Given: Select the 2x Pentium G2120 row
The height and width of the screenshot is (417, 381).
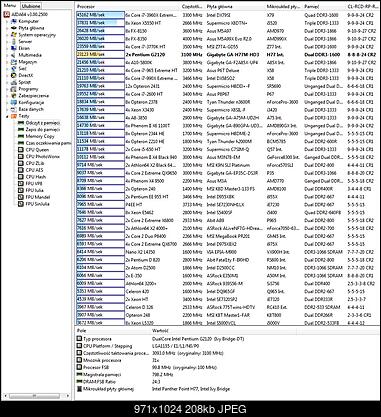Looking at the screenshot, I should (228, 54).
